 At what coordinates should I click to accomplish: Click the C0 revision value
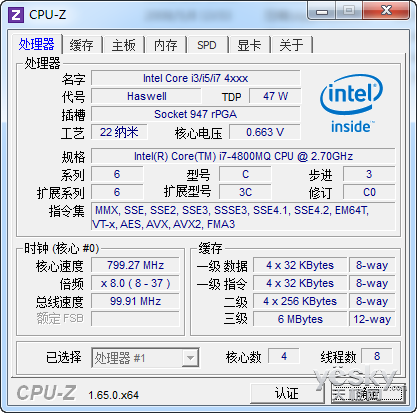pyautogui.click(x=369, y=192)
